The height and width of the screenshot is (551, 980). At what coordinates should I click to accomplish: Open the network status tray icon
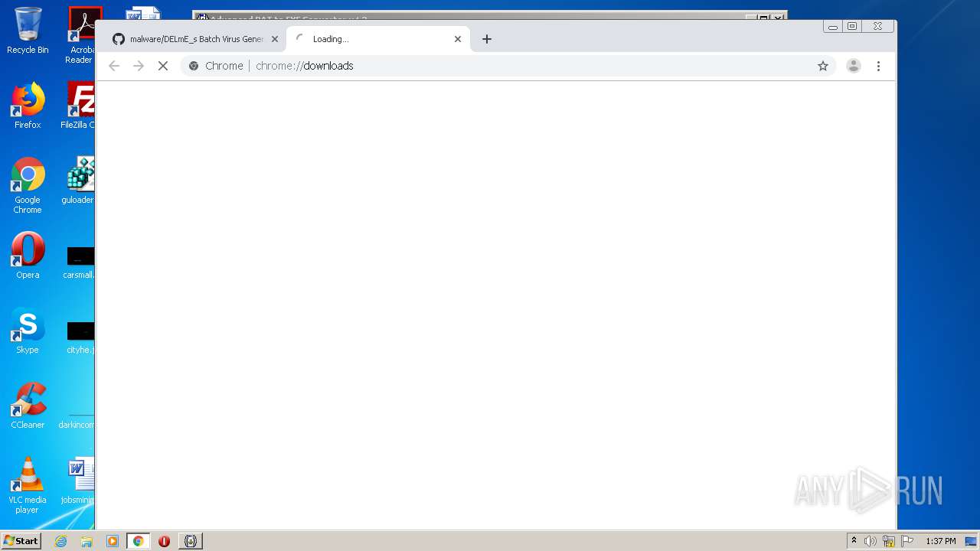point(889,541)
